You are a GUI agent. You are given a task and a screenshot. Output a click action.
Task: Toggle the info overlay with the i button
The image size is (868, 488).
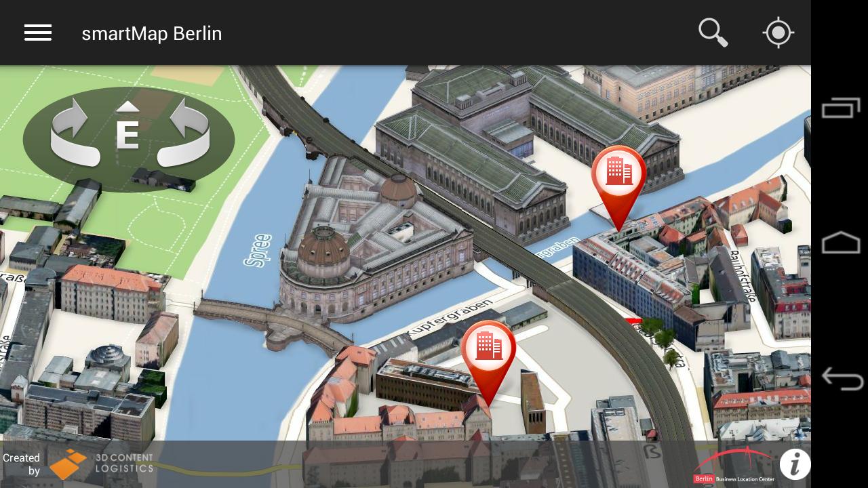[795, 464]
